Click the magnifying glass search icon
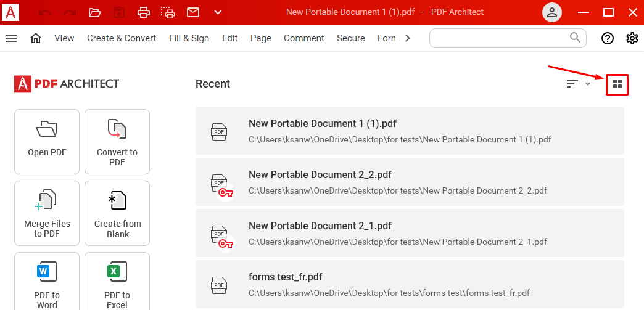 (x=576, y=38)
